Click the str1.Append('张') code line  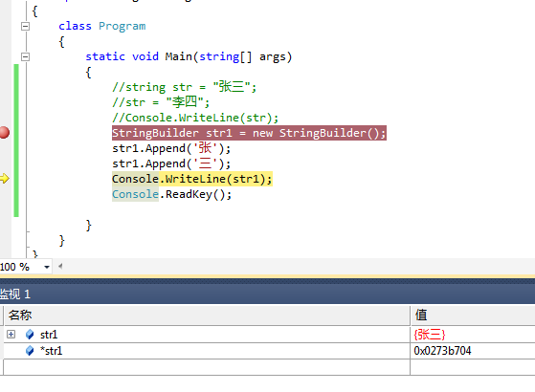pos(171,148)
